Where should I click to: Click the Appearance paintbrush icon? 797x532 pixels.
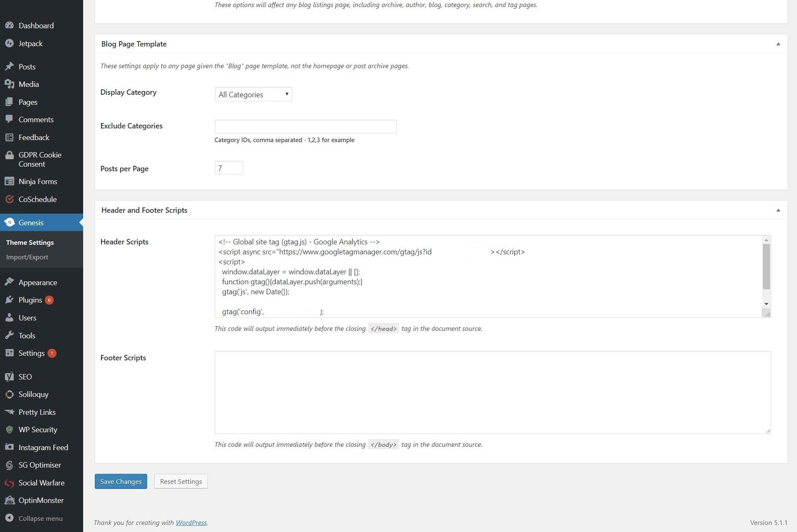pyautogui.click(x=9, y=282)
